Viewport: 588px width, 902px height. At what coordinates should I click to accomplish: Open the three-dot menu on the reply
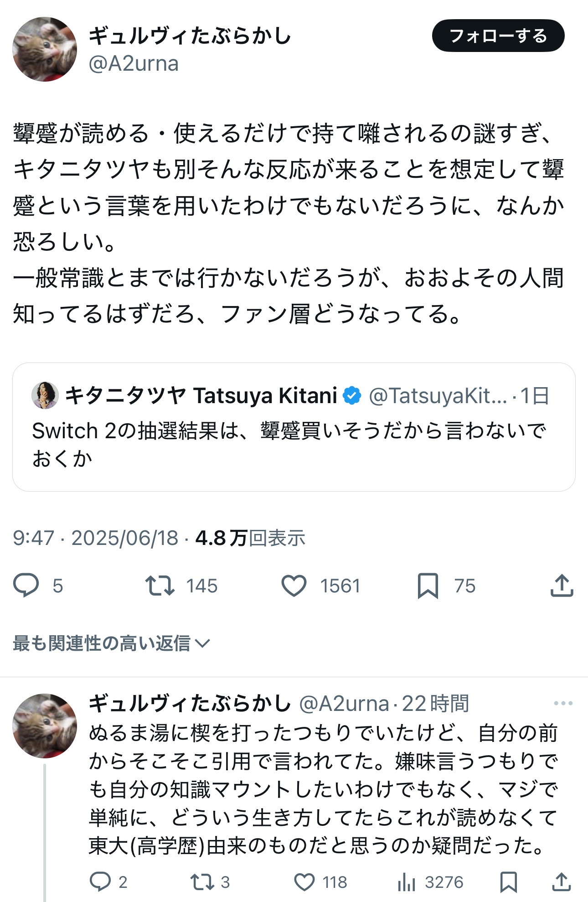coord(563,703)
